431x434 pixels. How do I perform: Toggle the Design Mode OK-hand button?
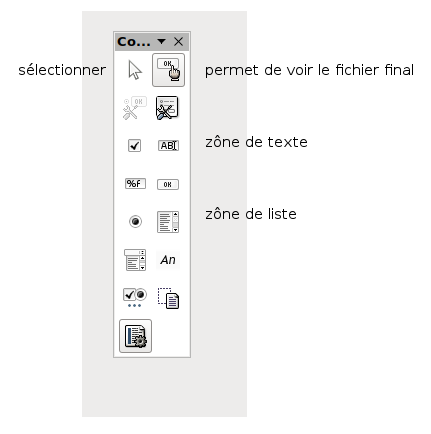coord(168,70)
